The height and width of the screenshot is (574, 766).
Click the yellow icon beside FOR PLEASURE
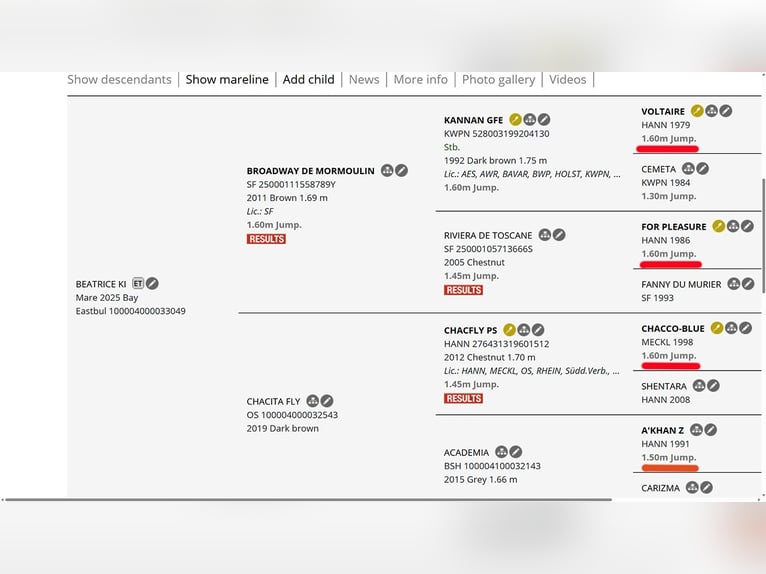pos(718,227)
